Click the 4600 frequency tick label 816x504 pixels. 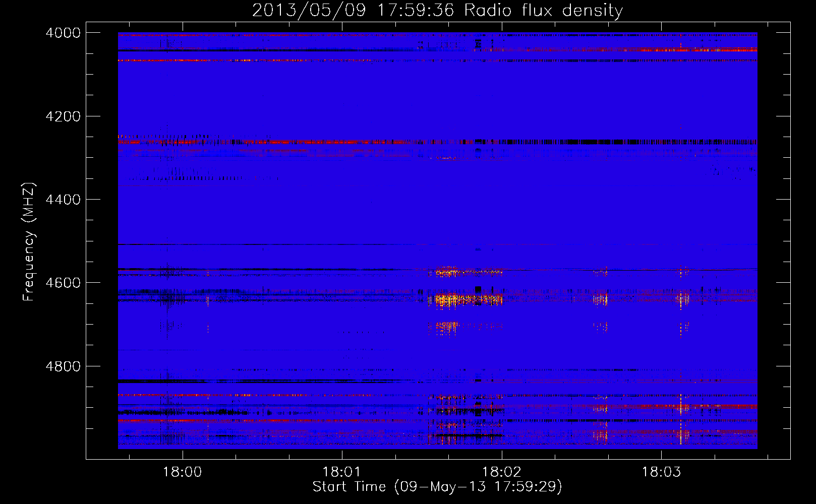(x=63, y=283)
